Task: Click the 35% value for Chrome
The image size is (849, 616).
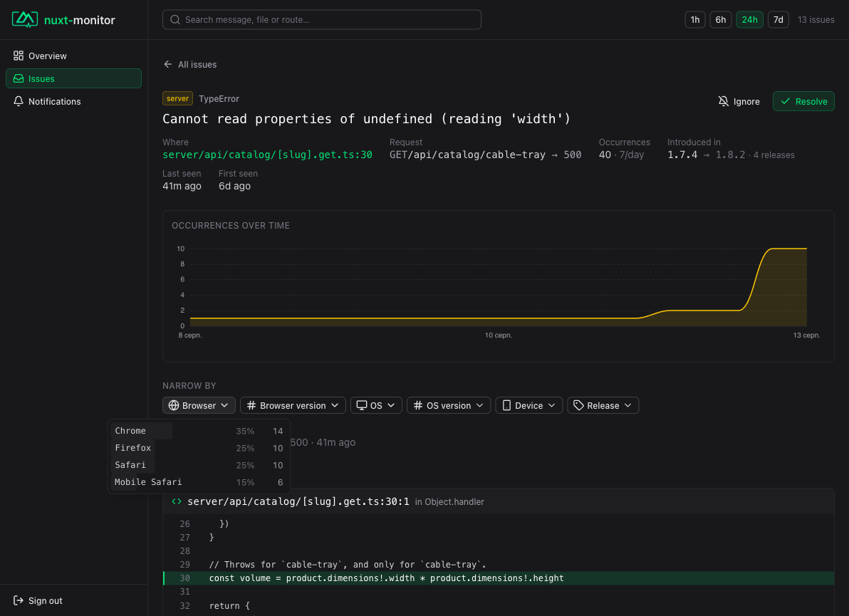Action: (245, 431)
